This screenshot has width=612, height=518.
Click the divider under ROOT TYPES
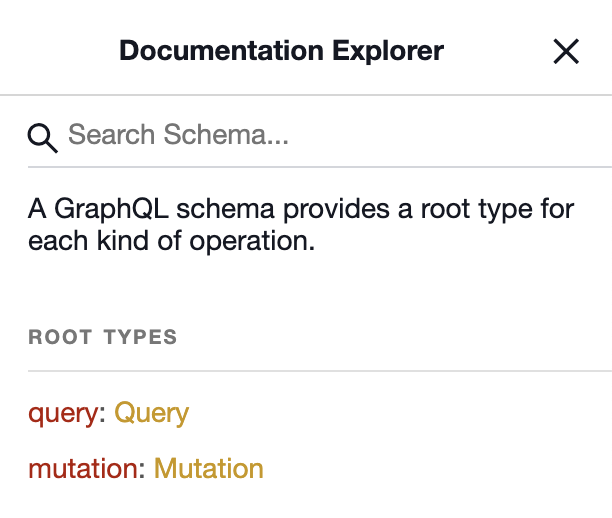click(320, 371)
